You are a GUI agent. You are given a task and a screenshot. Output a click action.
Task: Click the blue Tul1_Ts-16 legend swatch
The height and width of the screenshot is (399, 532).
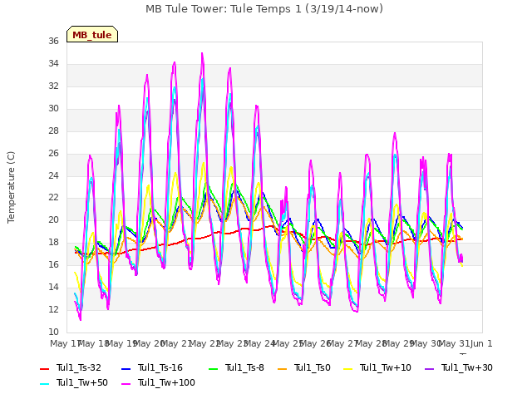(x=126, y=368)
